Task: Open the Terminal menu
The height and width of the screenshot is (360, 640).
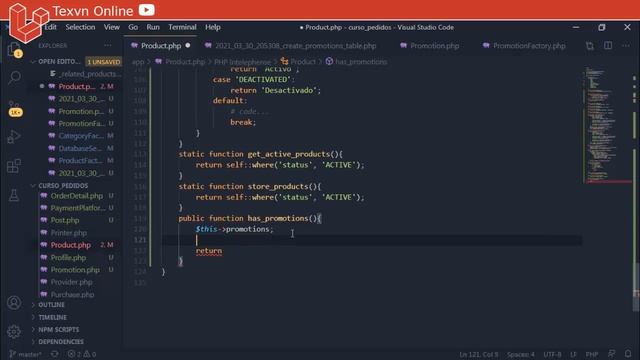Action: tap(182, 27)
